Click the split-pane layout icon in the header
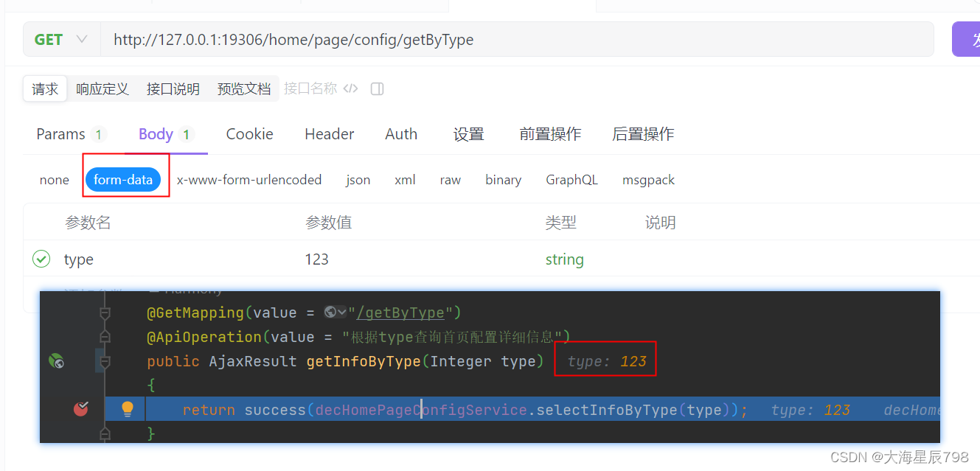980x471 pixels. tap(377, 88)
